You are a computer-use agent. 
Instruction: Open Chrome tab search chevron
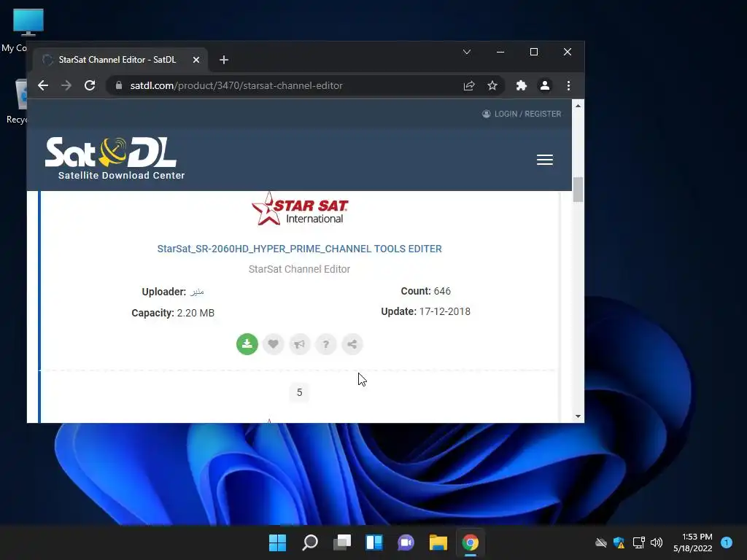click(467, 52)
